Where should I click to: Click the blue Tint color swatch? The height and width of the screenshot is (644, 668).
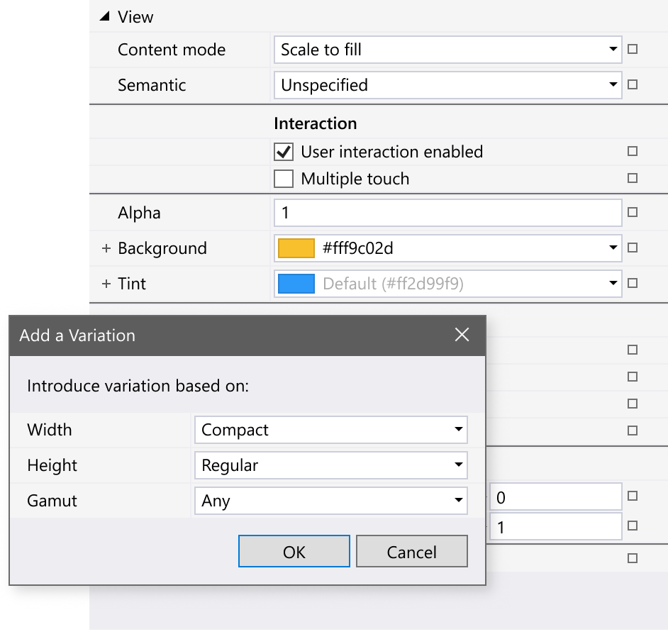[297, 284]
